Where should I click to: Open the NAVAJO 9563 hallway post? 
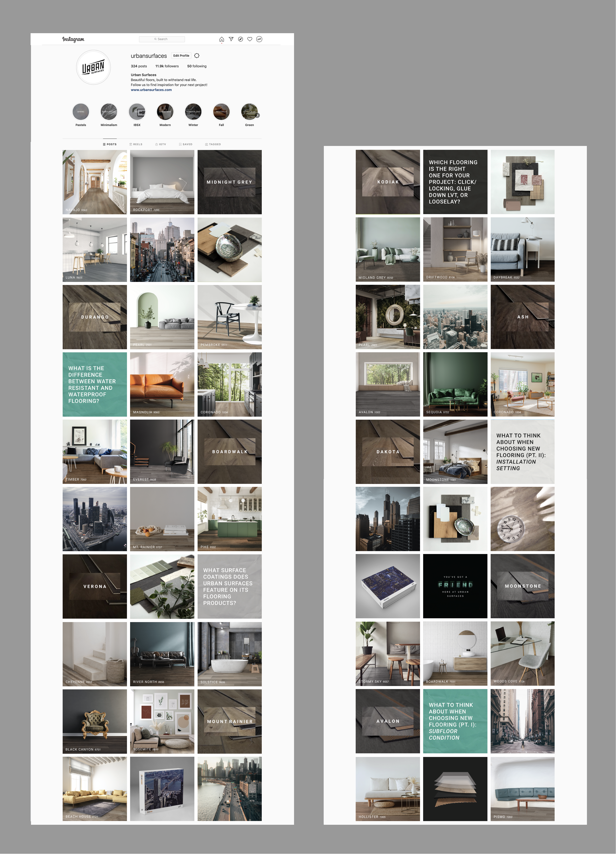point(95,182)
